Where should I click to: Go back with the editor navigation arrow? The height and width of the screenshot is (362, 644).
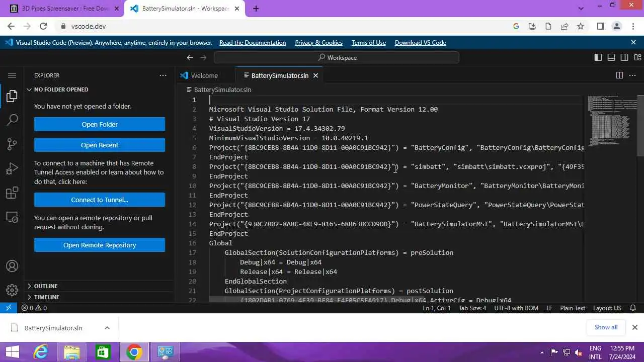190,57
